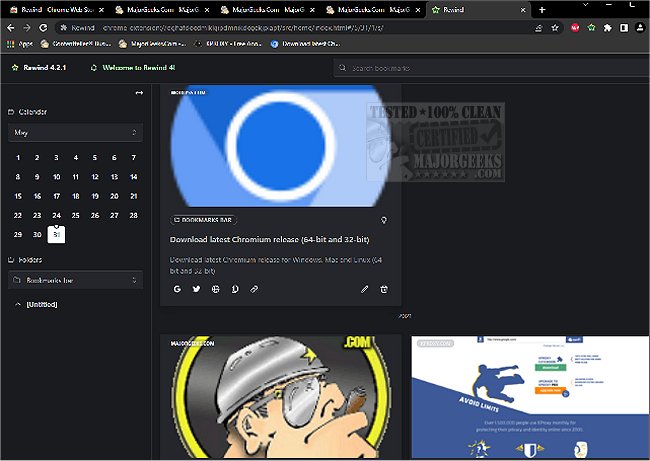The height and width of the screenshot is (461, 650).
Task: Click the history clock icon on Chromium card
Action: pos(235,289)
